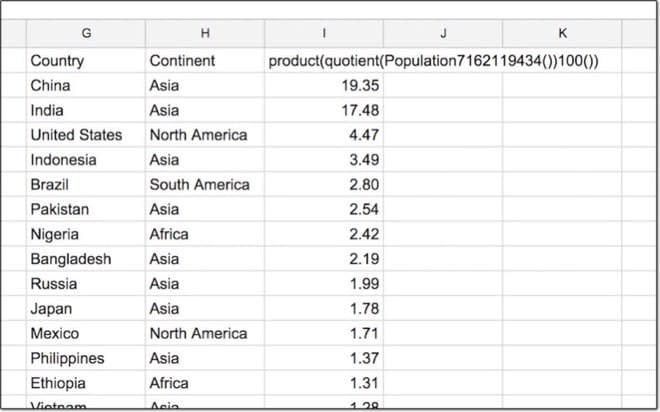Select the 2.80 value cell
This screenshot has width=660, height=412.
click(x=324, y=185)
